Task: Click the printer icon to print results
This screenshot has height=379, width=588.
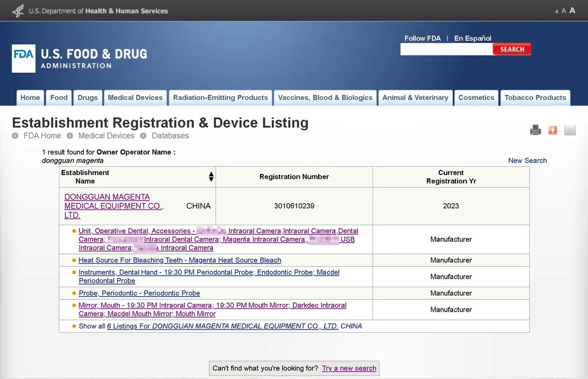Action: point(535,129)
